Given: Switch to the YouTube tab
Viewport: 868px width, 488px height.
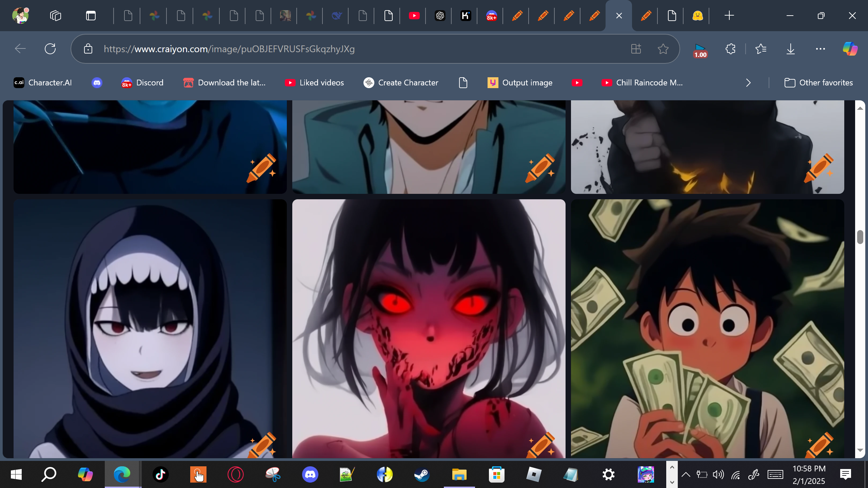Looking at the screenshot, I should [x=414, y=16].
